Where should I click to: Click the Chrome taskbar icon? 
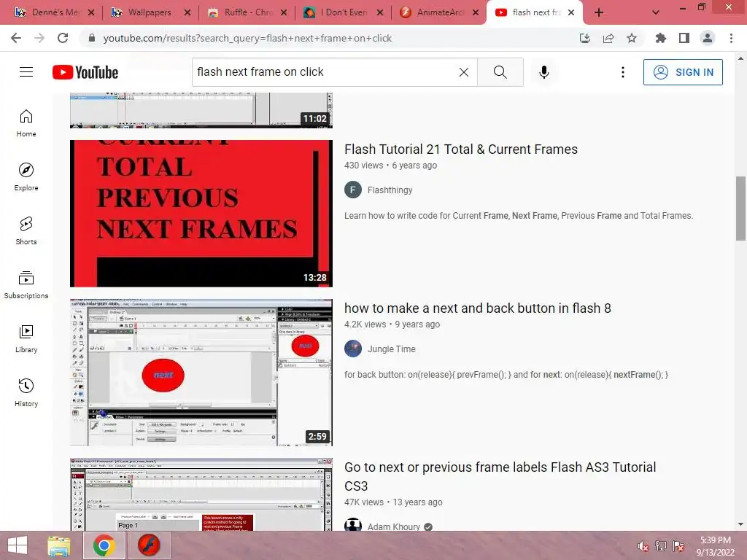point(104,545)
